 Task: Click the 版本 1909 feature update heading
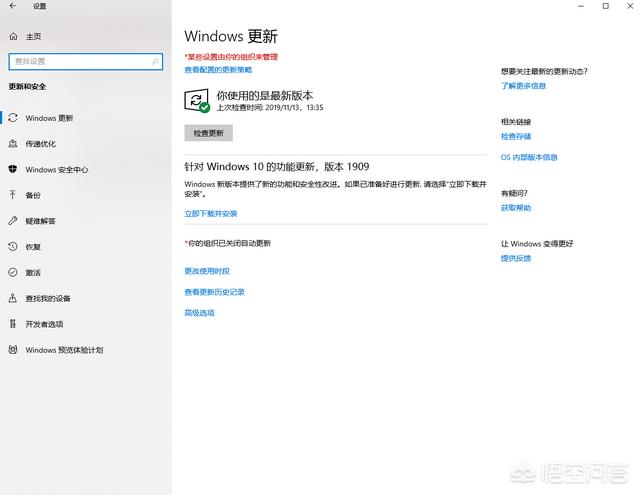277,166
